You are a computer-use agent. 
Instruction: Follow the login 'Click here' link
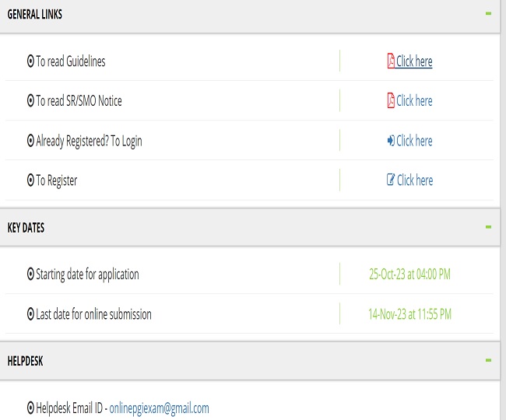[x=414, y=141]
